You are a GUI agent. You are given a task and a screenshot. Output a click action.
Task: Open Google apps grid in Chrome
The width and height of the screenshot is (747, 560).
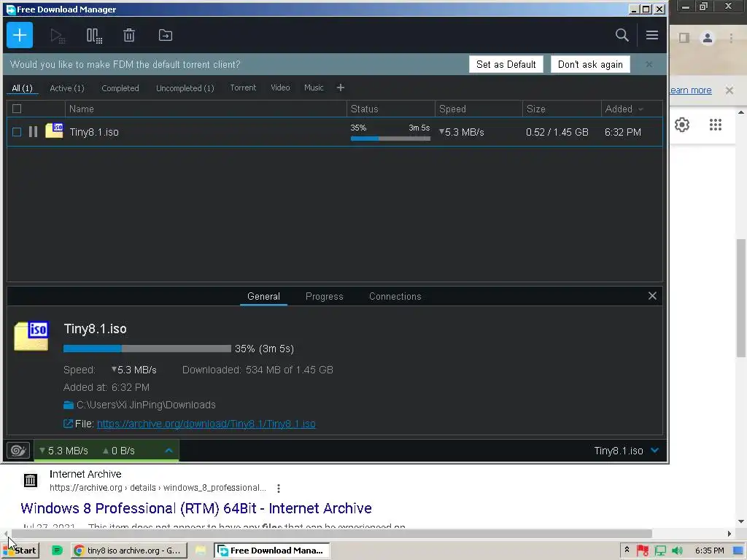[715, 125]
